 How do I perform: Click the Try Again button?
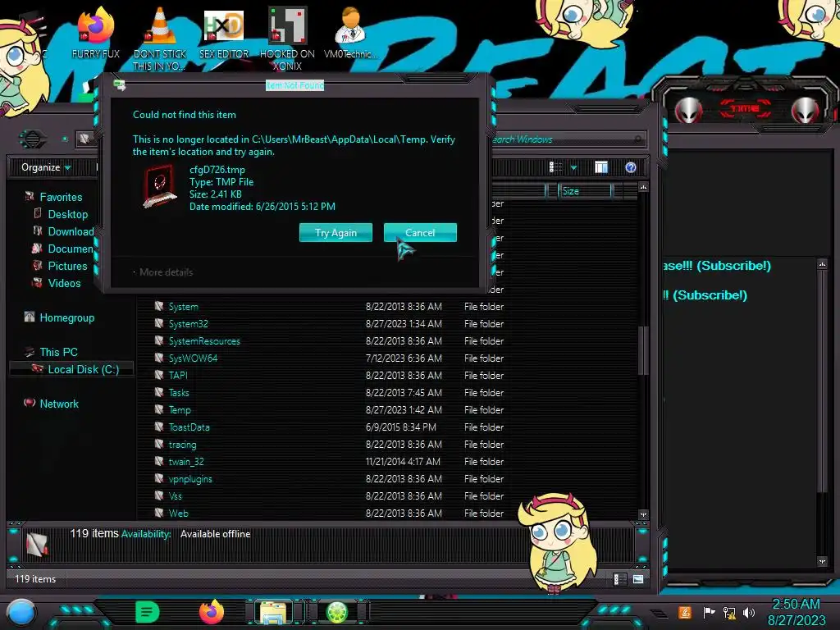336,232
